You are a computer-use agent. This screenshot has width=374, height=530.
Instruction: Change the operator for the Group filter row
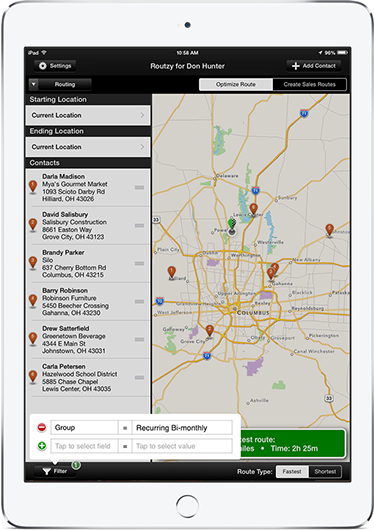pos(125,428)
